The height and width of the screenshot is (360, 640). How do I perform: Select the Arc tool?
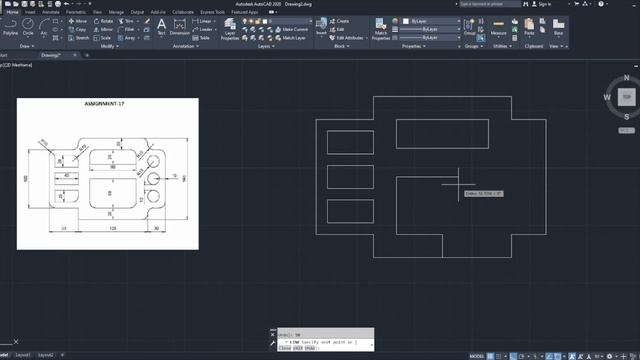pos(44,27)
